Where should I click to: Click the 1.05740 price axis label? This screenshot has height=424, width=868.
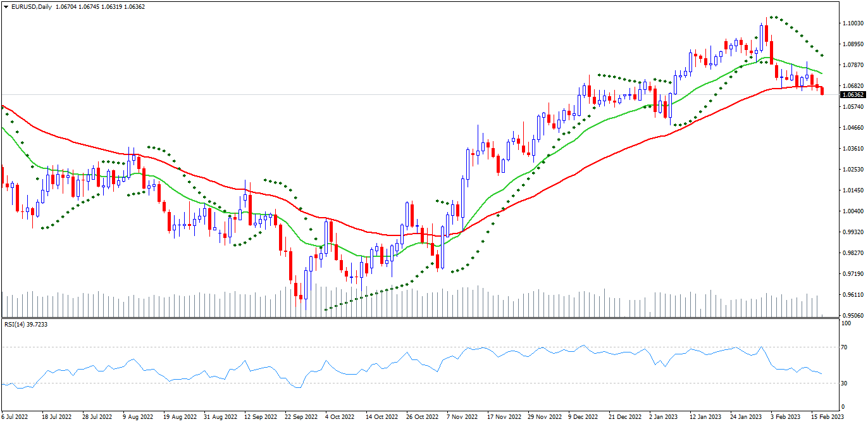click(x=853, y=107)
